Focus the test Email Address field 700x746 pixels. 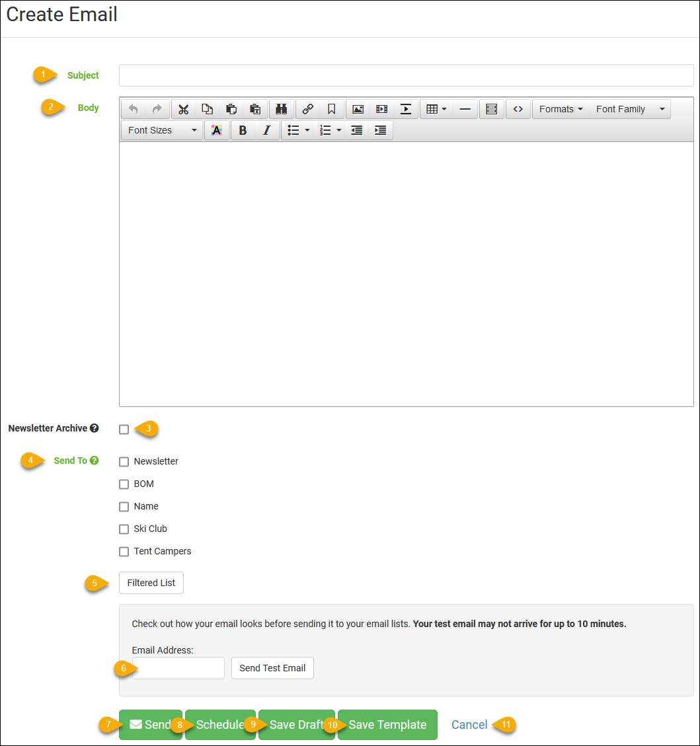click(x=178, y=668)
